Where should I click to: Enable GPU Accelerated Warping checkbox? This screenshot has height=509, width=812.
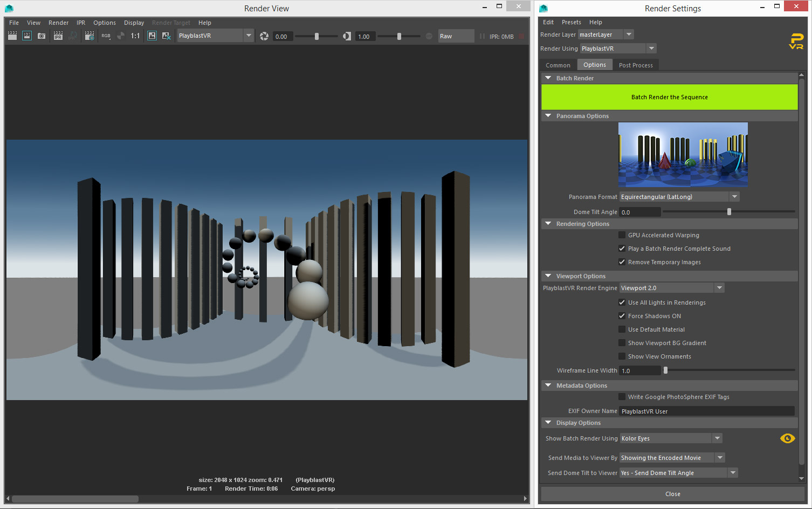coord(622,235)
